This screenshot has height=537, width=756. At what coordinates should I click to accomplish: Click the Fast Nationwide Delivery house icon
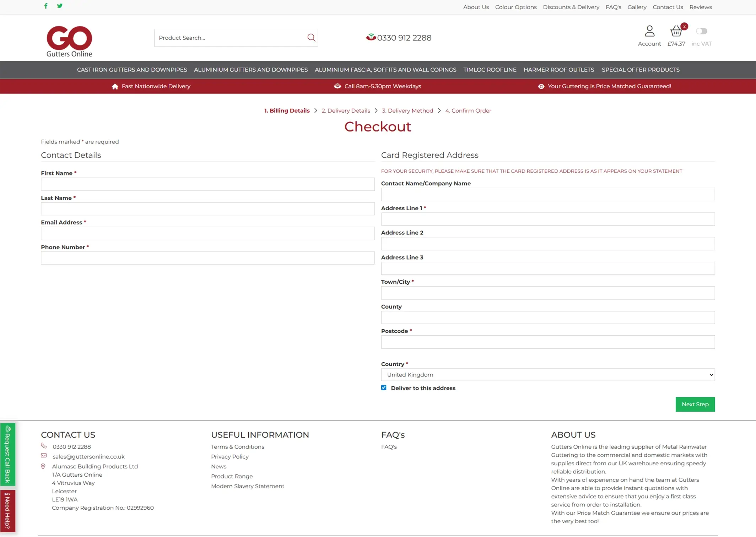click(115, 87)
